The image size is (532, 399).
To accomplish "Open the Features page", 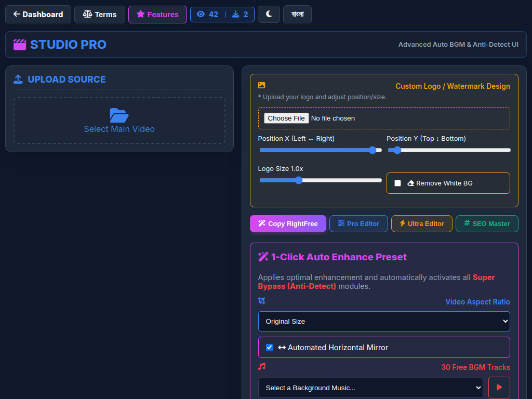I will click(157, 14).
